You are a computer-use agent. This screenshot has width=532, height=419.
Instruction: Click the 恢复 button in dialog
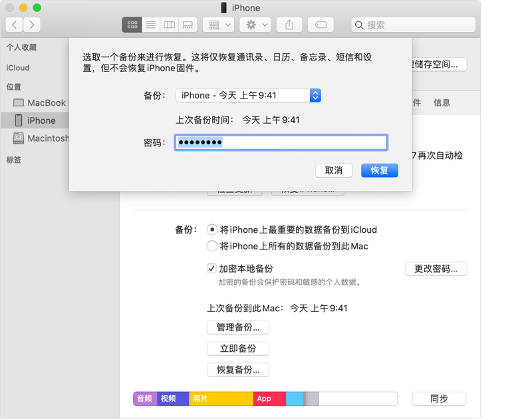380,170
